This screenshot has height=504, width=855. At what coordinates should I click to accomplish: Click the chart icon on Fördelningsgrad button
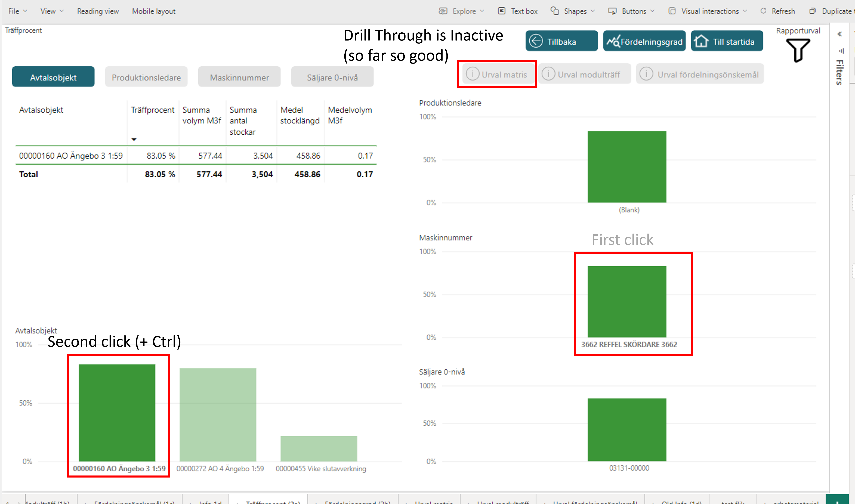click(613, 41)
